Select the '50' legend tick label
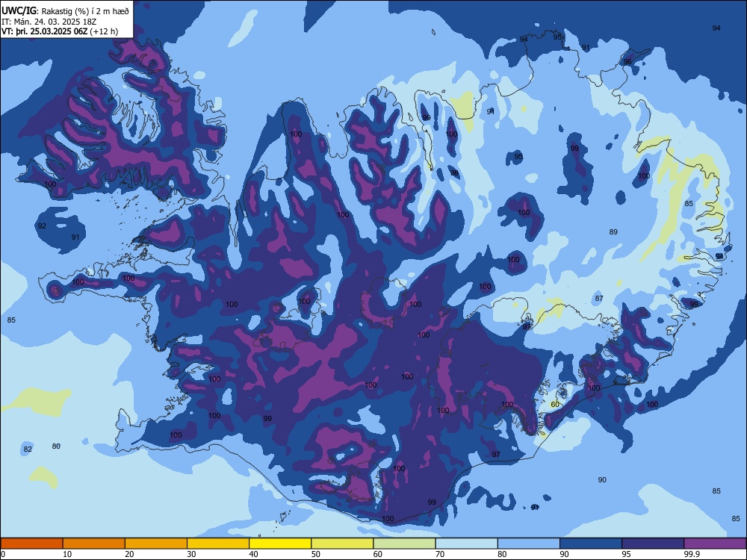 [316, 554]
